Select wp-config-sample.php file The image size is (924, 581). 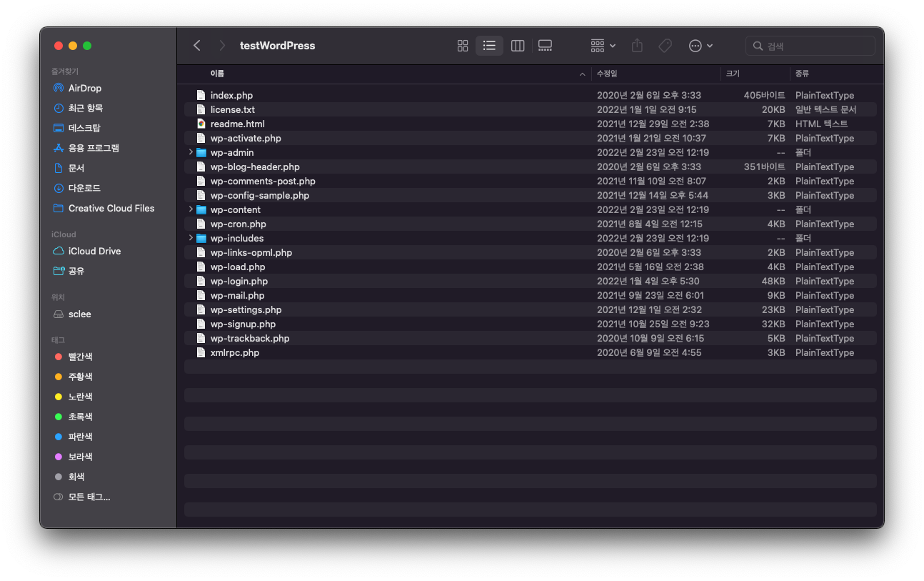(x=530, y=195)
